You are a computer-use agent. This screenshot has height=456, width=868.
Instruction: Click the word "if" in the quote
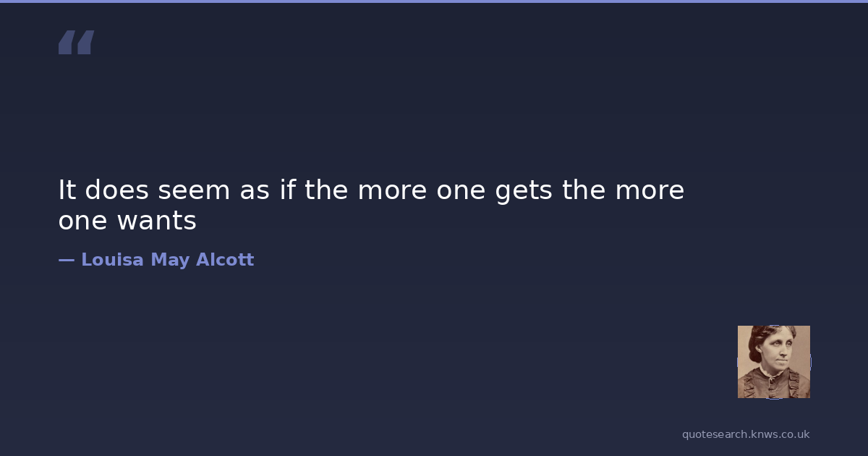click(288, 190)
